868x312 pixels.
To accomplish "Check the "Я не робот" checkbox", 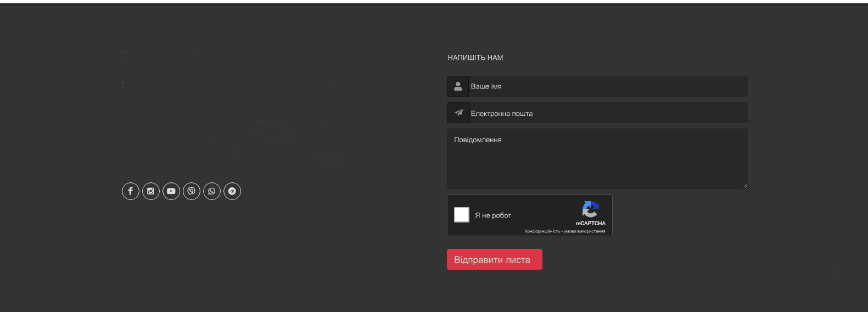I will click(x=462, y=215).
